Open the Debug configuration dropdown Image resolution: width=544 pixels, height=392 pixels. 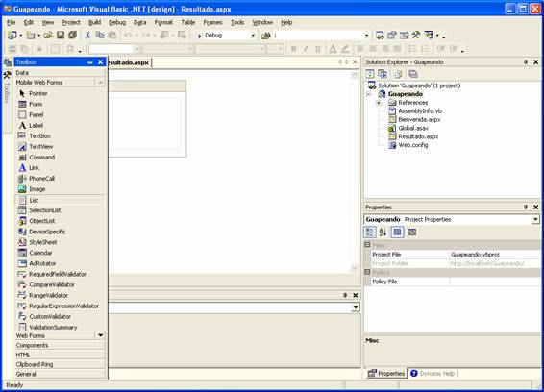point(253,36)
